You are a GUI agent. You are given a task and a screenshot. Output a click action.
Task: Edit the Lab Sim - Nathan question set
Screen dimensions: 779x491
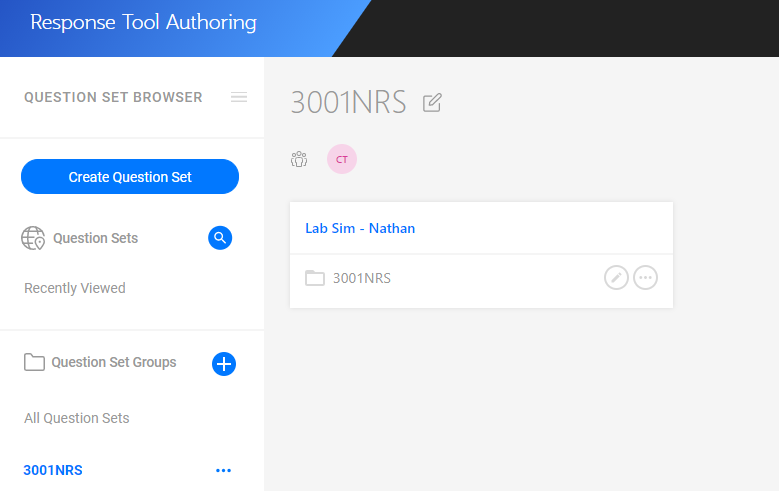[616, 278]
